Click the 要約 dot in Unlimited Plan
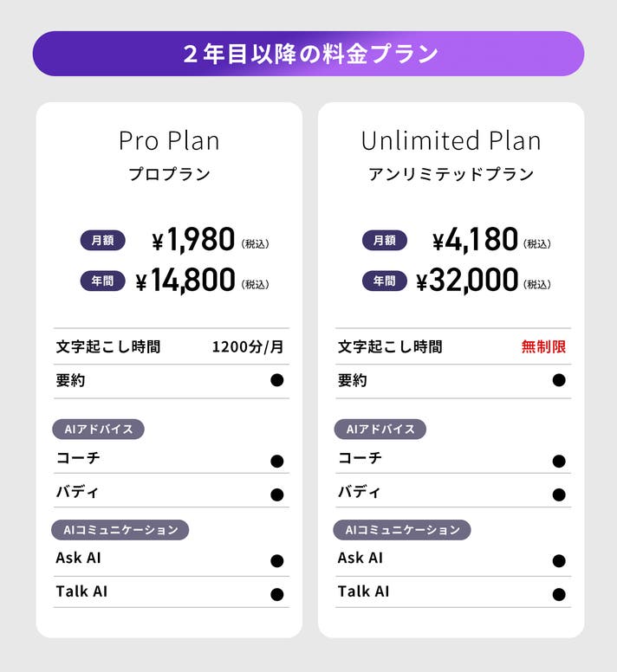Viewport: 617px width, 672px height. pyautogui.click(x=559, y=380)
